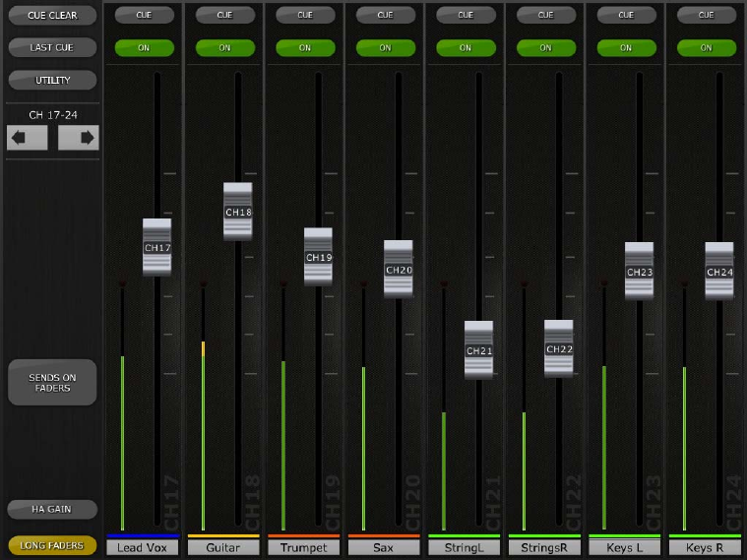747x560 pixels.
Task: Select the Lead Vox channel name label
Action: (143, 547)
